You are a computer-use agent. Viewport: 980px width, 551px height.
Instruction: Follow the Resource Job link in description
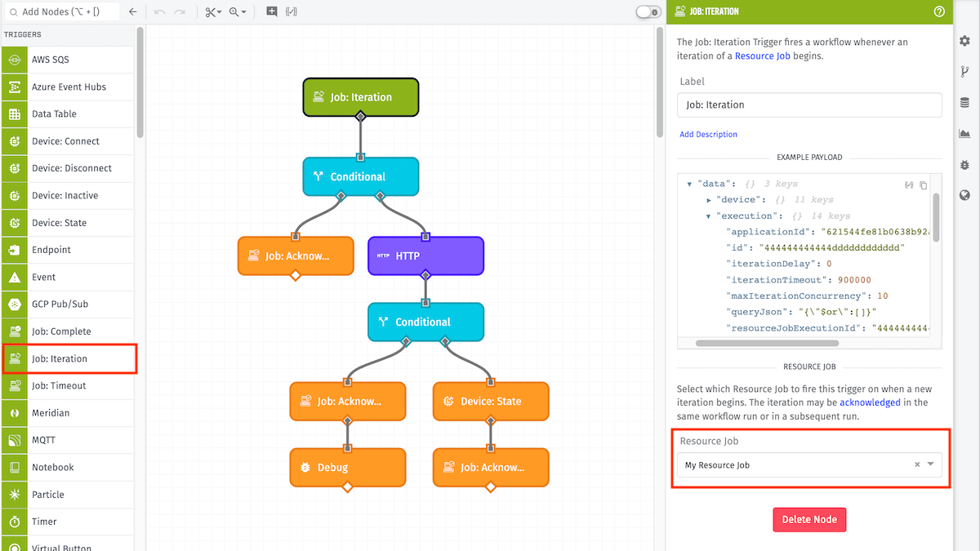coord(763,56)
